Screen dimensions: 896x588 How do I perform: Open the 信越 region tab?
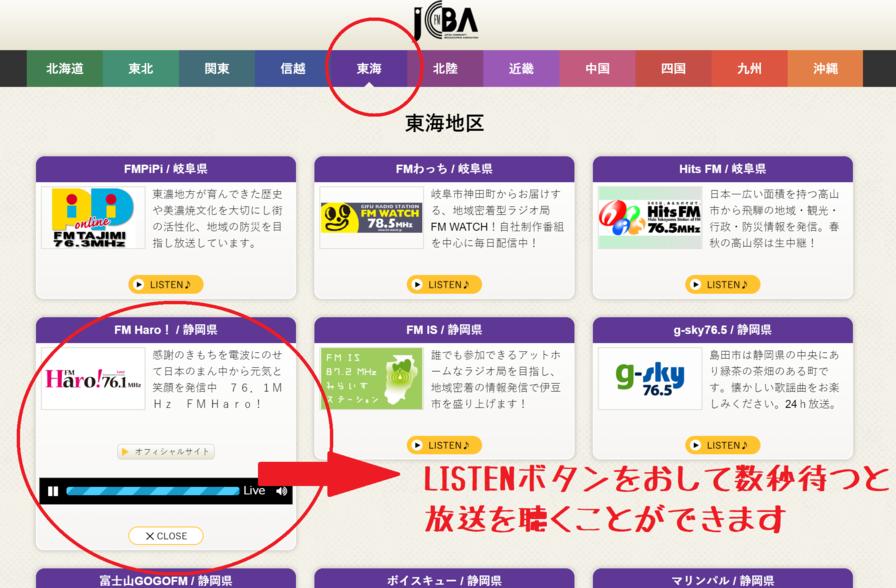tap(293, 69)
